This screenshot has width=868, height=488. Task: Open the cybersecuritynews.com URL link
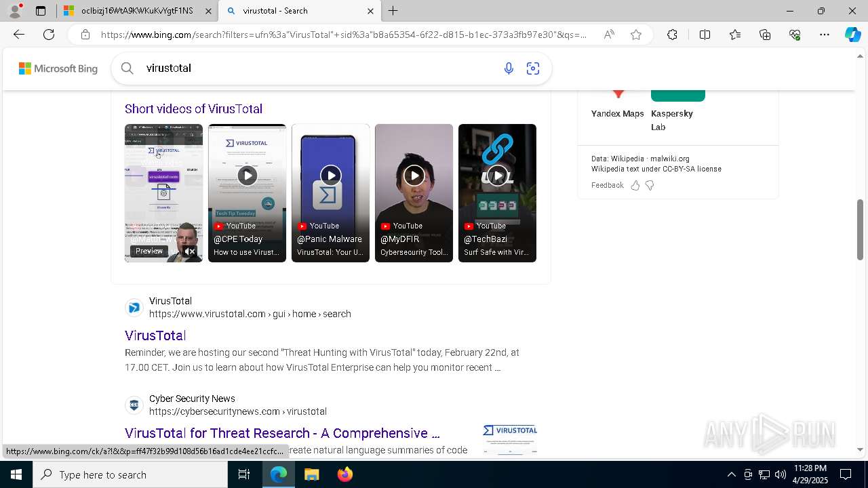[238, 411]
